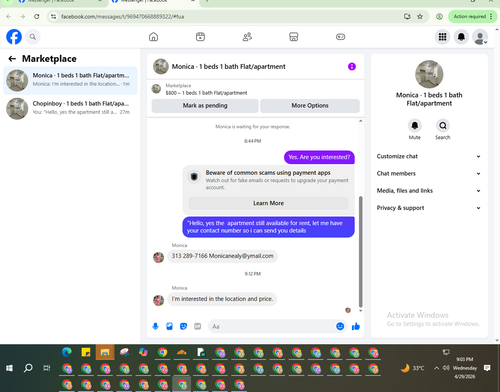
Task: Open the Windows Start menu
Action: (x=9, y=368)
